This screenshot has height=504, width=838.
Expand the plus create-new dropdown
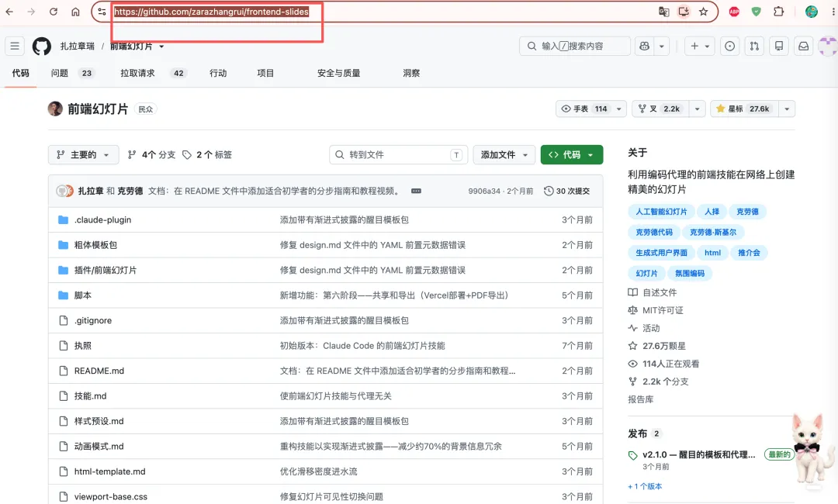700,46
